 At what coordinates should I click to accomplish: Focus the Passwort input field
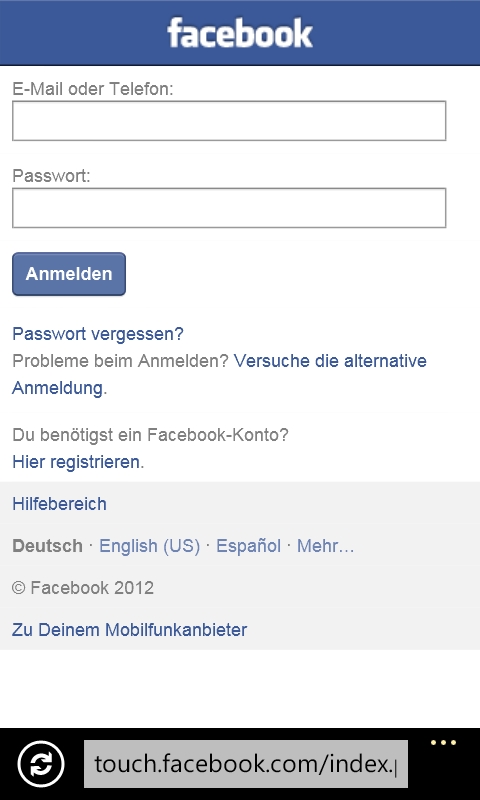229,208
